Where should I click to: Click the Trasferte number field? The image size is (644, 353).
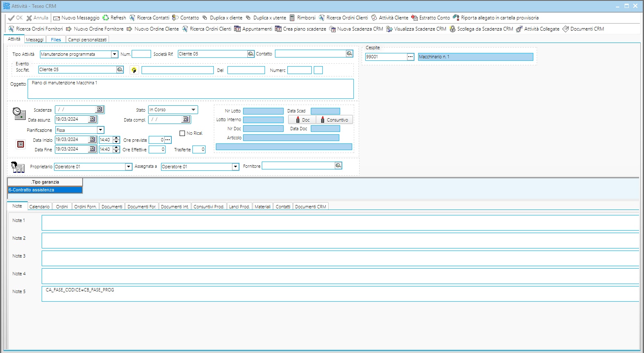pyautogui.click(x=199, y=150)
